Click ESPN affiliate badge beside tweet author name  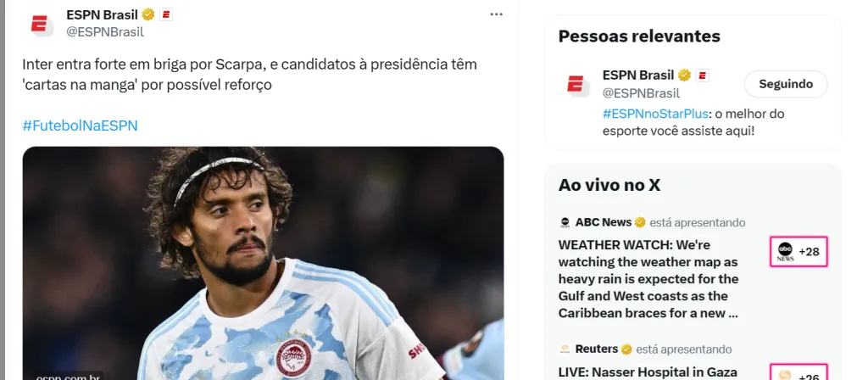coord(165,14)
